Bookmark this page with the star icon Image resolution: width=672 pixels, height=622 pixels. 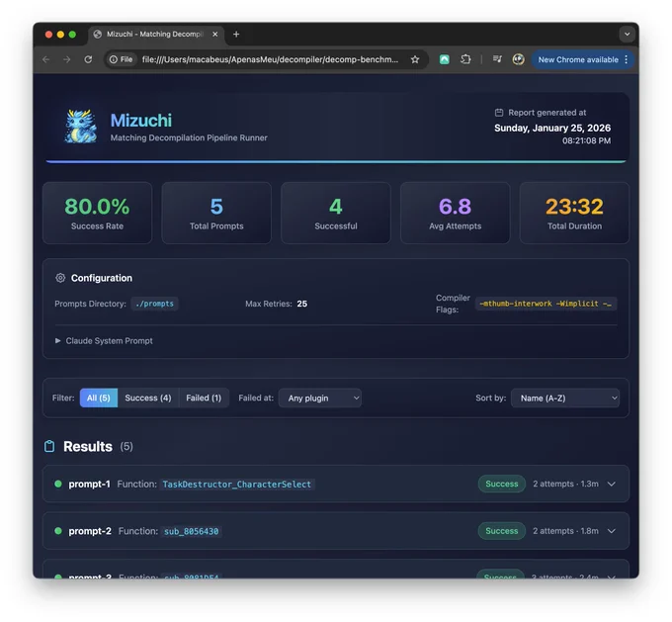(415, 59)
